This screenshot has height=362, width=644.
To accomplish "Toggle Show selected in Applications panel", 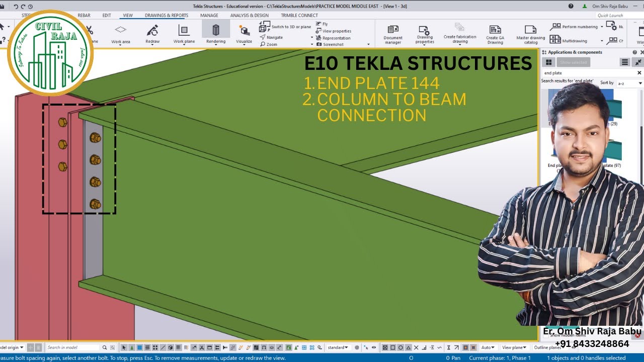I will pyautogui.click(x=574, y=62).
